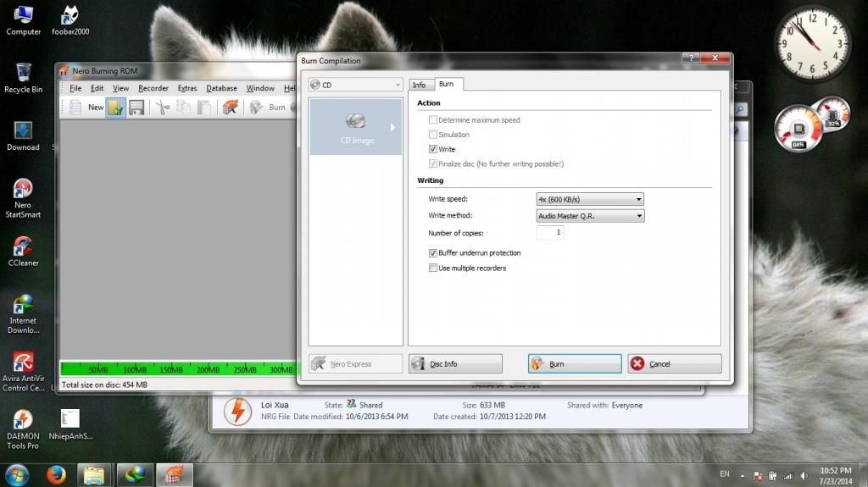
Task: Select the CD Image compilation type icon
Action: (356, 127)
